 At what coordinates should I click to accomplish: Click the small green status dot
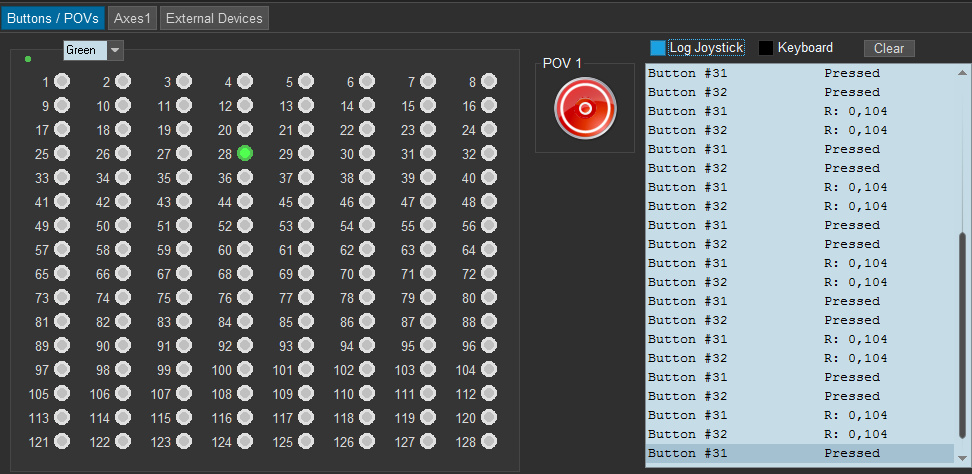(28, 59)
